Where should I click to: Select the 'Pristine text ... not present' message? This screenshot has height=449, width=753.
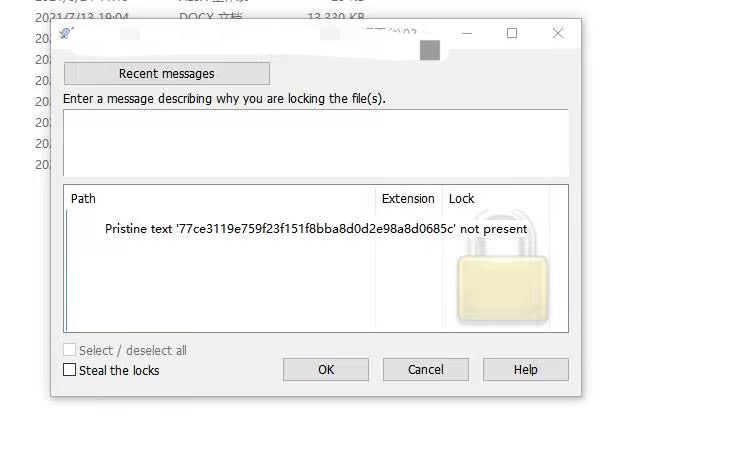(x=316, y=229)
